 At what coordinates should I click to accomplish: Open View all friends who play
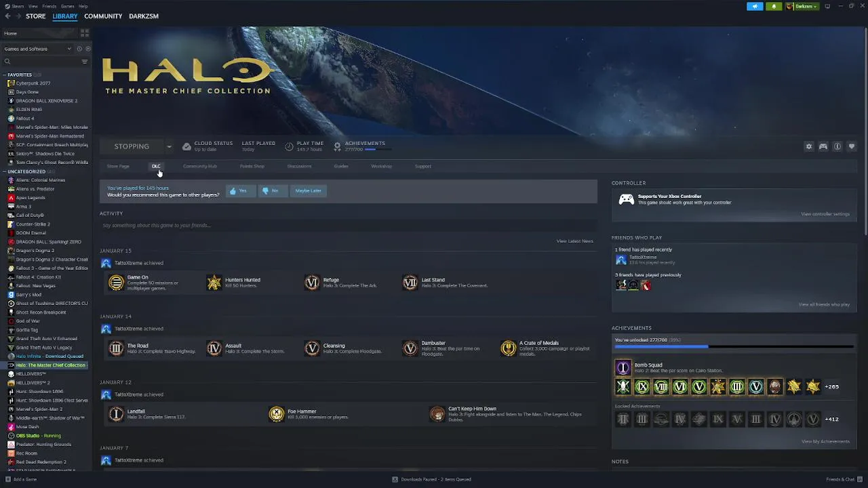click(824, 304)
